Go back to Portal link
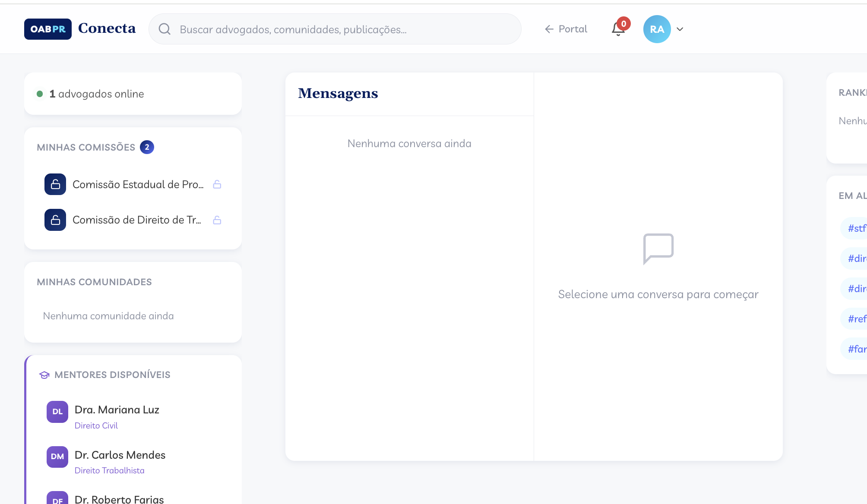Viewport: 867px width, 504px height. pos(566,29)
